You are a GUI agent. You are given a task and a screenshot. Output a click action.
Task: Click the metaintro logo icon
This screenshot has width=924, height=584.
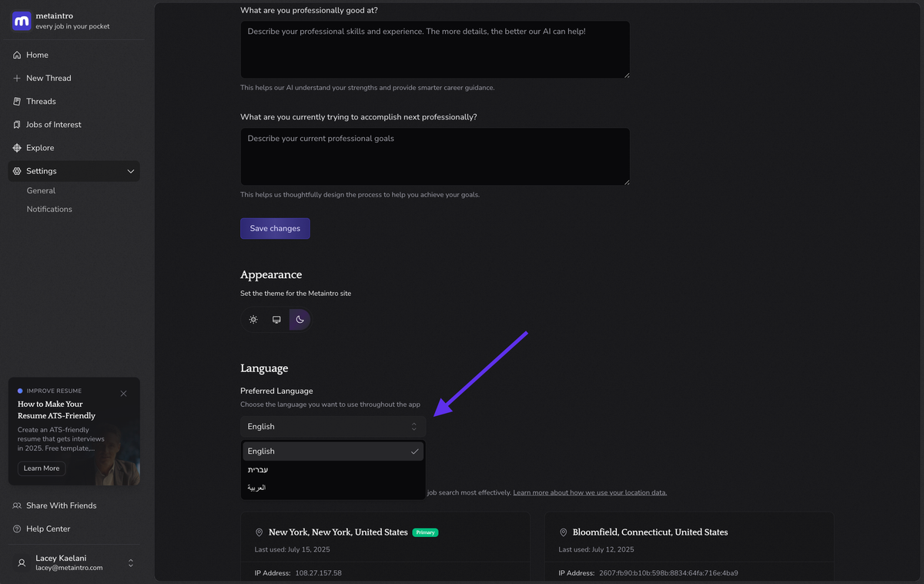click(x=22, y=21)
